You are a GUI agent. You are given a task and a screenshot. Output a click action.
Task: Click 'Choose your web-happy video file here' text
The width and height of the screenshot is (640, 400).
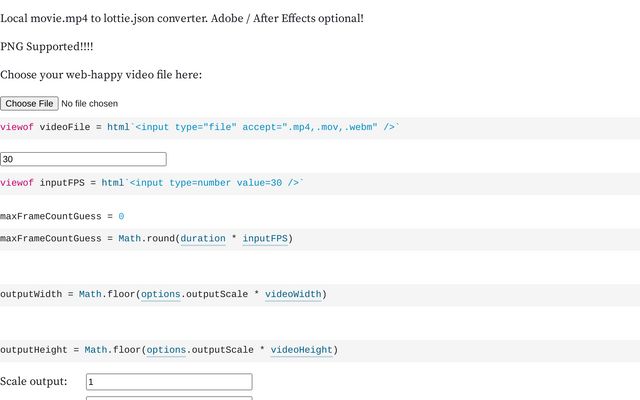pos(101,74)
